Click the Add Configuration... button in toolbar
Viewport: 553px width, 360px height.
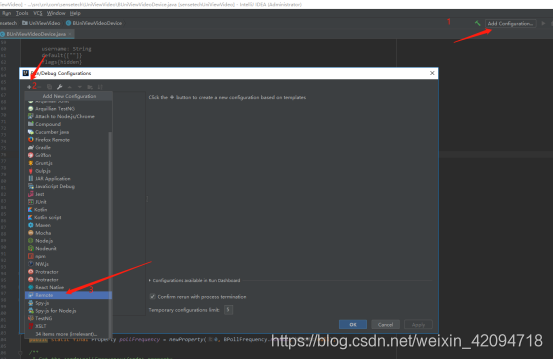510,24
